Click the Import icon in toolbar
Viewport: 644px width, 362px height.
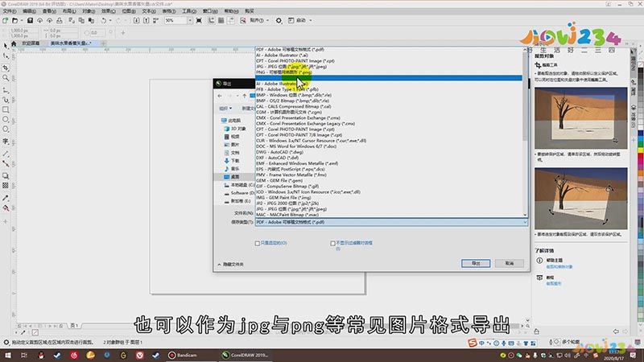pyautogui.click(x=137, y=20)
